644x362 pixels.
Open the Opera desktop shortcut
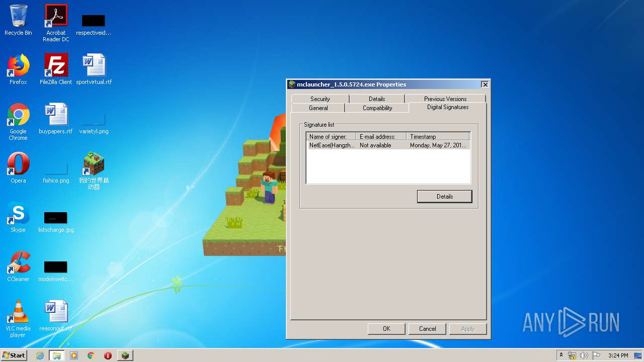coord(18,168)
